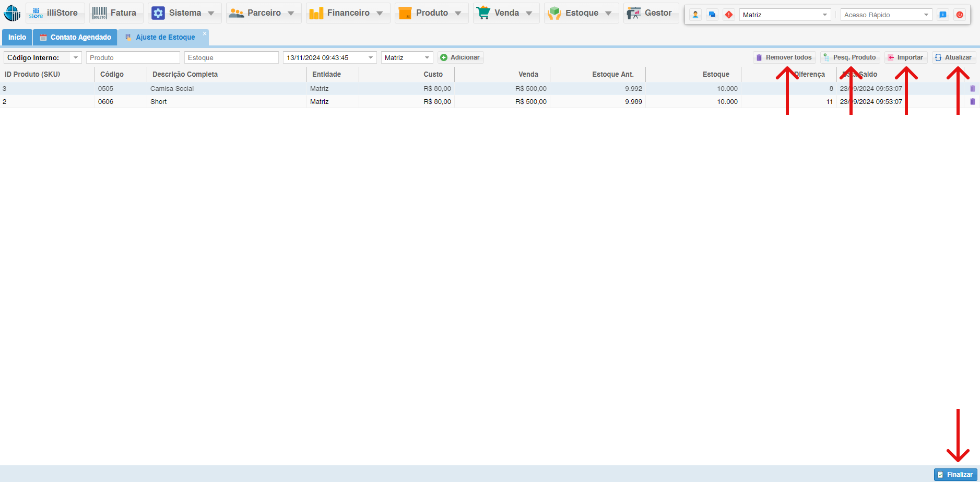Click the illiStore globe logo
This screenshot has width=980, height=482.
12,13
